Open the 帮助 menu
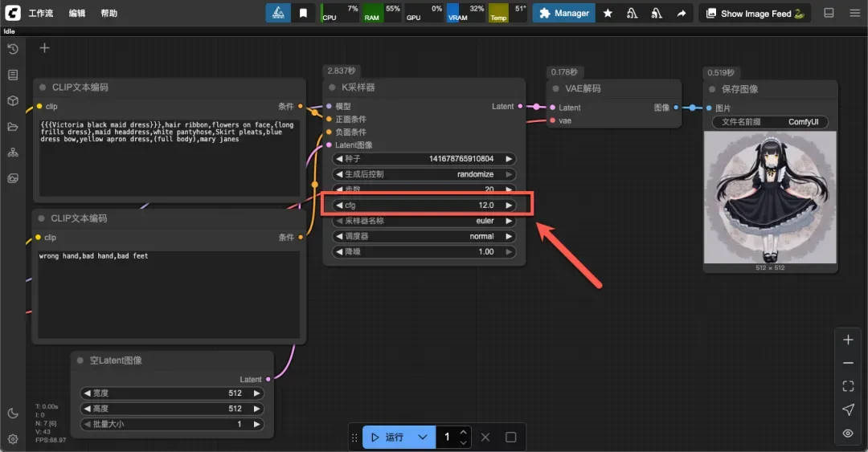 tap(109, 14)
